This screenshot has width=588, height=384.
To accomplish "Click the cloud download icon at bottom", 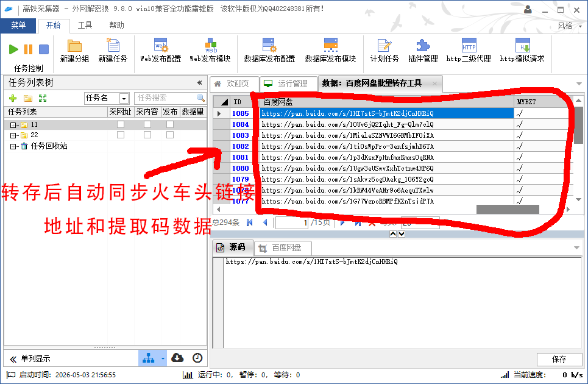I will (x=177, y=358).
